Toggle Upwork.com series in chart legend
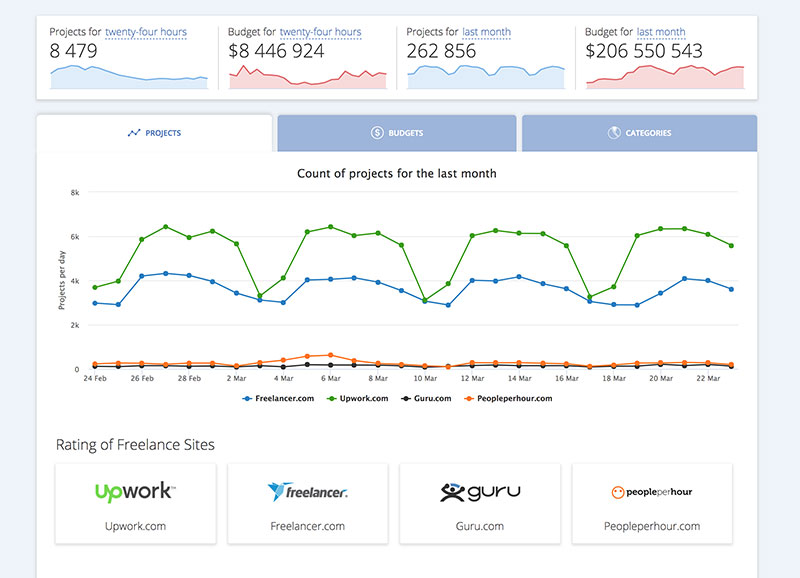 pos(357,398)
